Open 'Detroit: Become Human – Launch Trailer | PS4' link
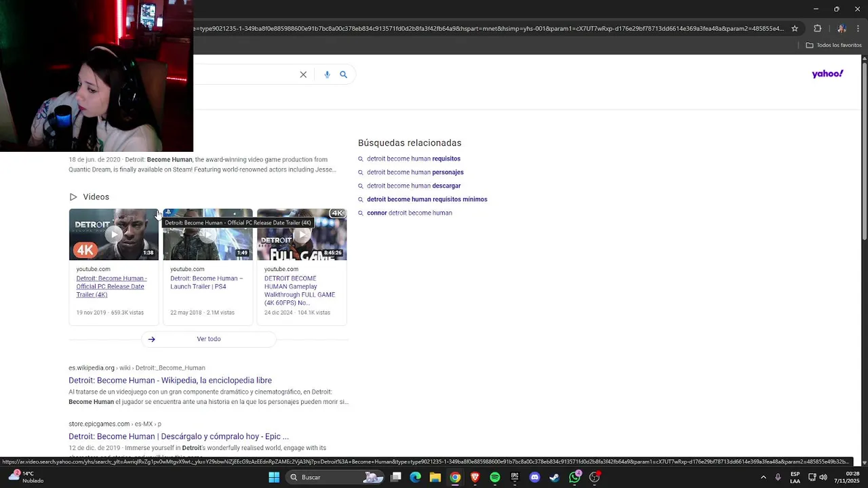 tap(206, 283)
